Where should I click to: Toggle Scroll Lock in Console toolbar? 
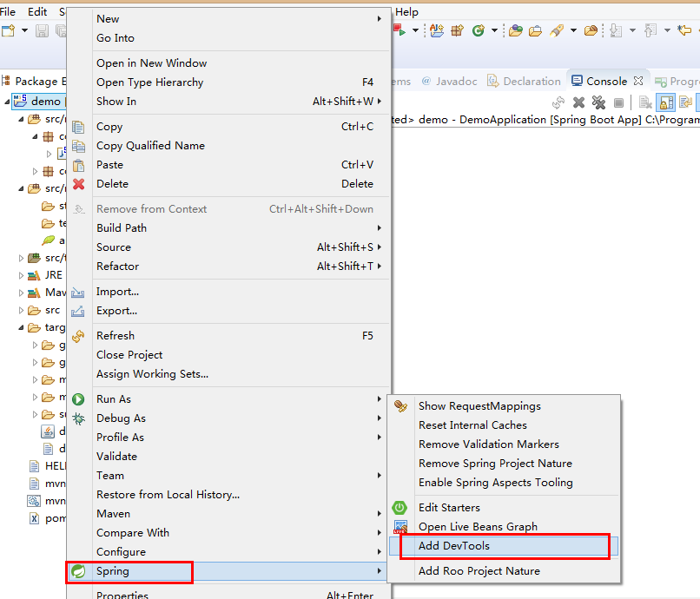pyautogui.click(x=665, y=103)
